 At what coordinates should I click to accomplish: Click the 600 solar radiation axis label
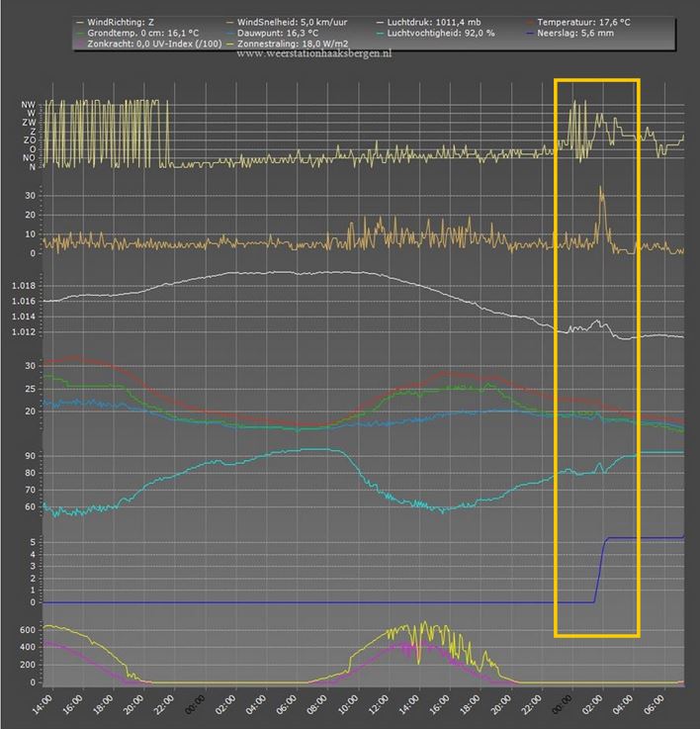tap(28, 630)
